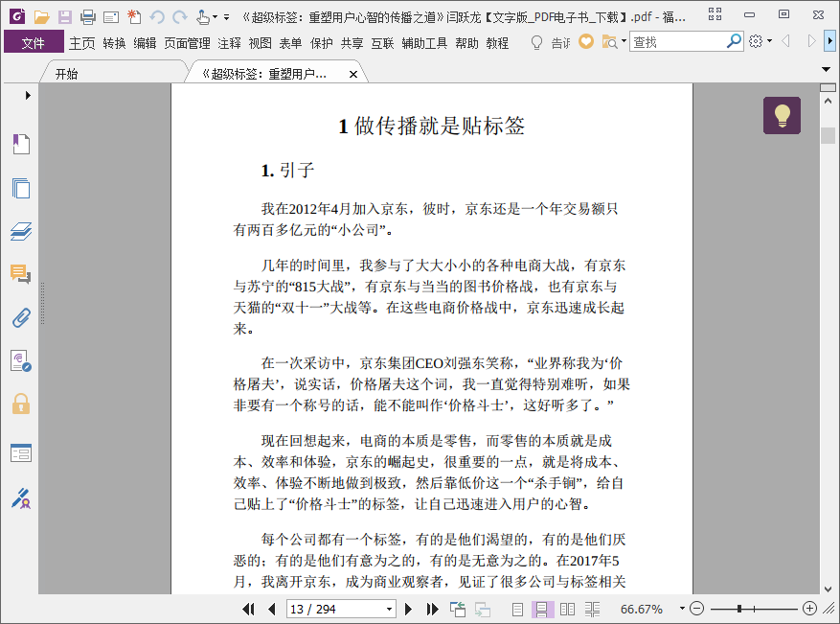The height and width of the screenshot is (624, 840).
Task: Open the bookmarks panel in the sidebar
Action: pyautogui.click(x=21, y=144)
